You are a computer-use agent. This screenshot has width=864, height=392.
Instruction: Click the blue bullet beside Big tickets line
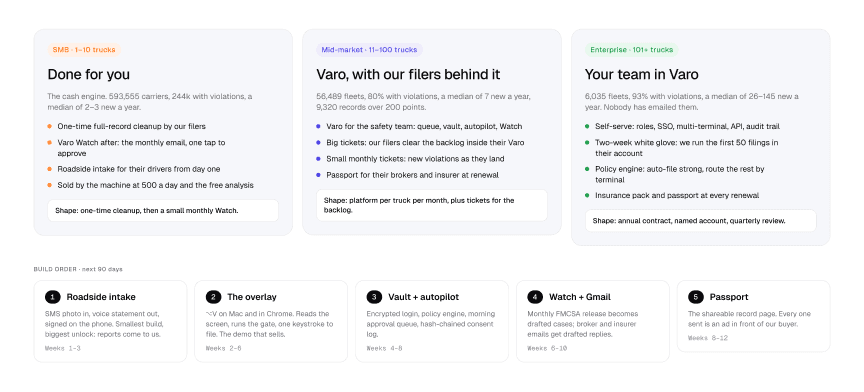coord(318,142)
